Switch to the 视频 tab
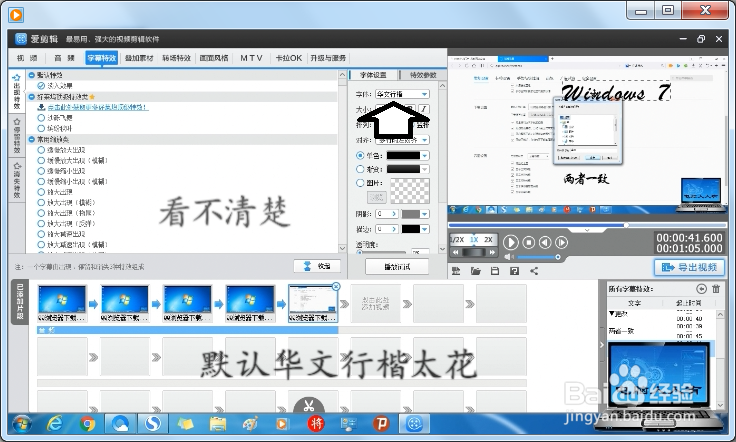The height and width of the screenshot is (442, 736). (27, 58)
